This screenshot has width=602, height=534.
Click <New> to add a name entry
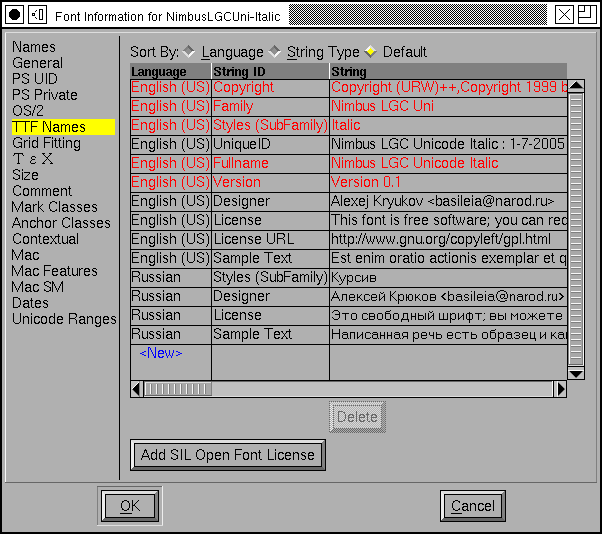click(x=160, y=353)
